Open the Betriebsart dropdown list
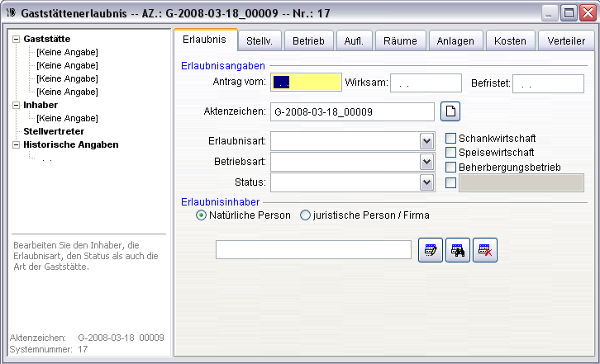Screen dimensions: 600x364 (x=426, y=162)
